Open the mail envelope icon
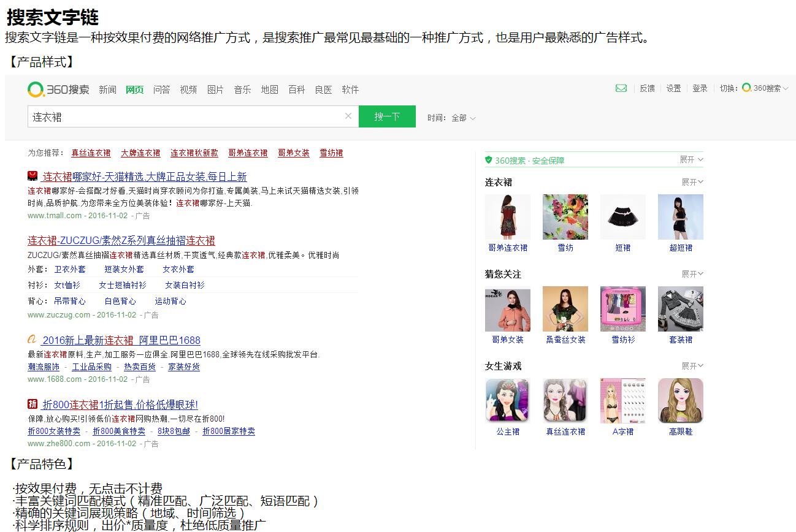The image size is (796, 532). (621, 88)
